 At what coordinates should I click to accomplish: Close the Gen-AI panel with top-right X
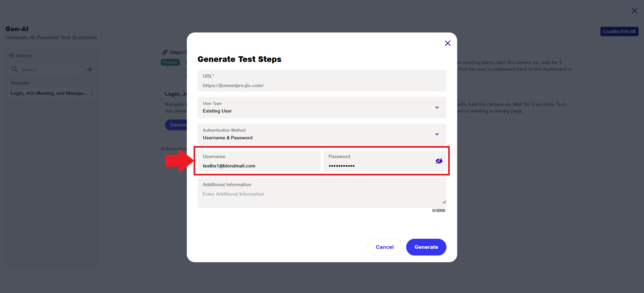[634, 11]
